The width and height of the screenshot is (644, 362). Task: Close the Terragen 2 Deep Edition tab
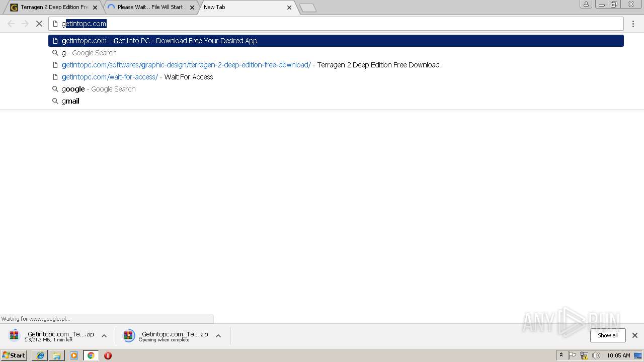[x=95, y=8]
